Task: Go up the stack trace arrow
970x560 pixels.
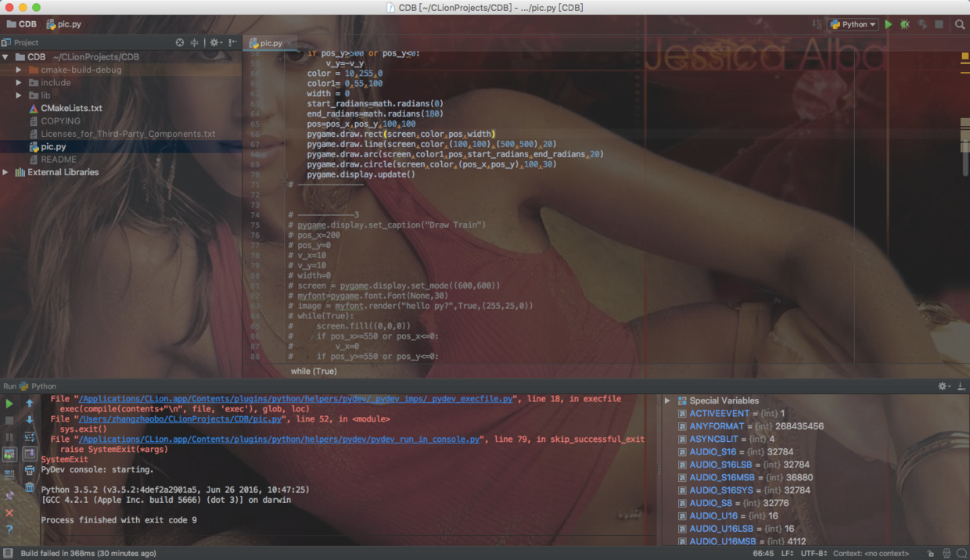Action: [x=30, y=404]
